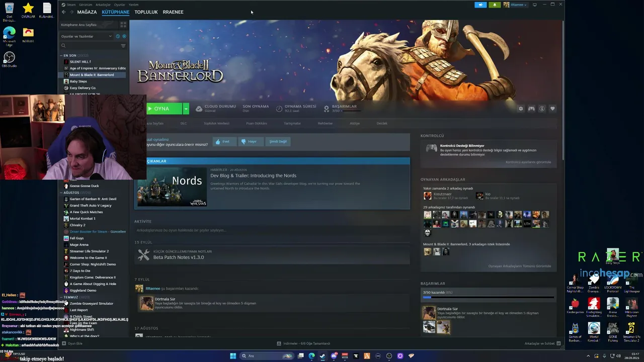Switch library to grid view icon
The image size is (644, 362).
(123, 25)
